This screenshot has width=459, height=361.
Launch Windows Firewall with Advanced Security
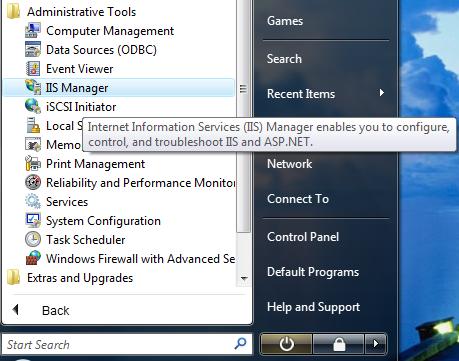coord(141,259)
